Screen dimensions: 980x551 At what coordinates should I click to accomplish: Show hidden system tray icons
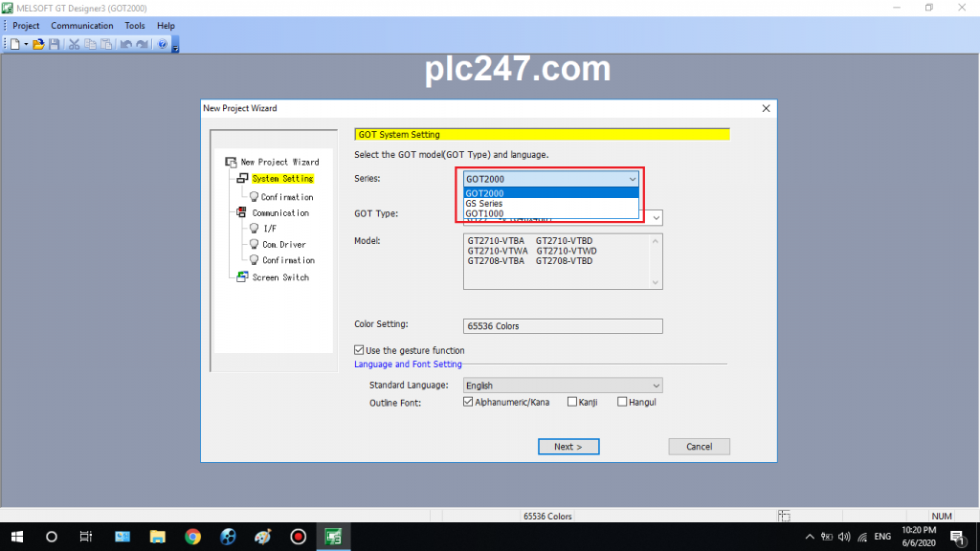pos(810,537)
